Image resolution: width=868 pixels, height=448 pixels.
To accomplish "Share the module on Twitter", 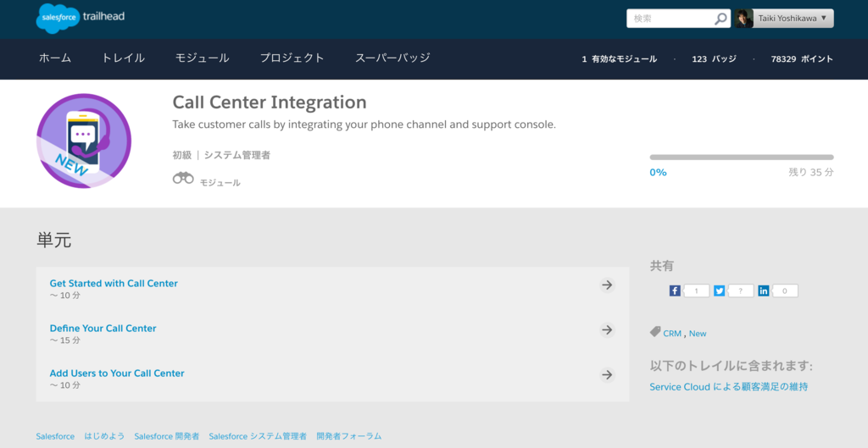I will (719, 290).
